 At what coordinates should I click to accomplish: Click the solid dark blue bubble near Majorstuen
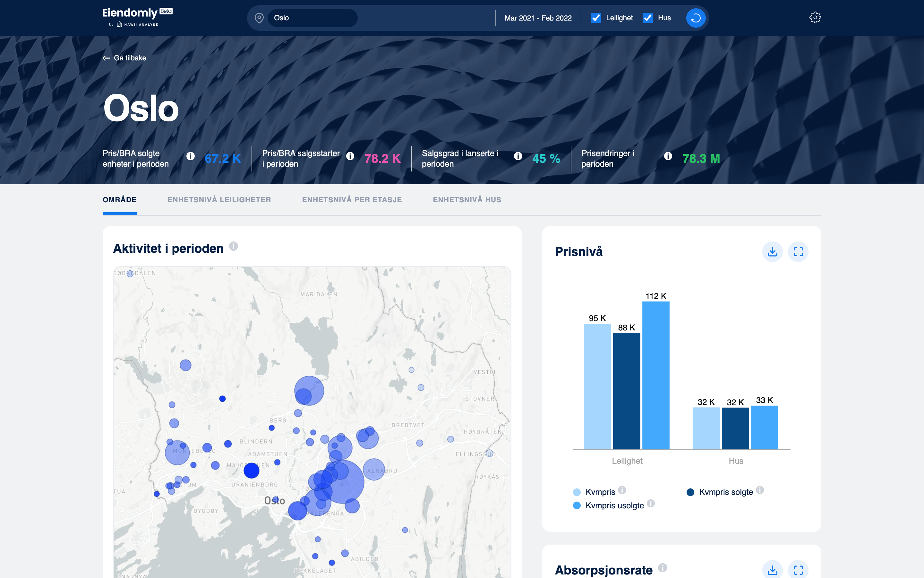pos(251,470)
